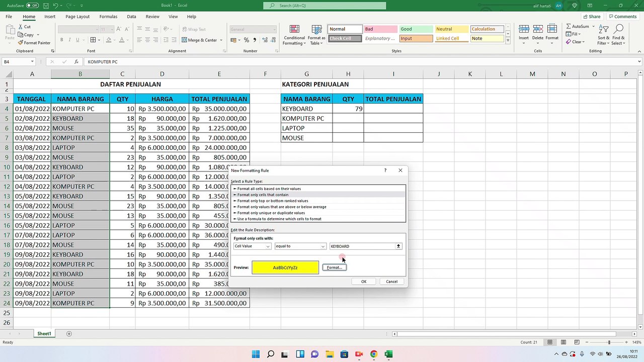Click the Cut scissors icon
The height and width of the screenshot is (362, 644).
pyautogui.click(x=21, y=27)
